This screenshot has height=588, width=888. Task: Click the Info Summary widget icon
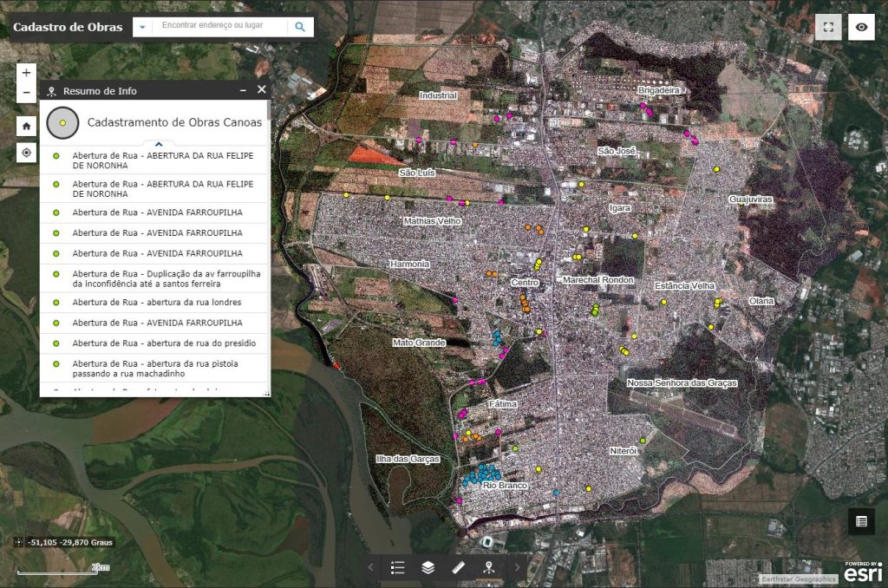tap(490, 568)
